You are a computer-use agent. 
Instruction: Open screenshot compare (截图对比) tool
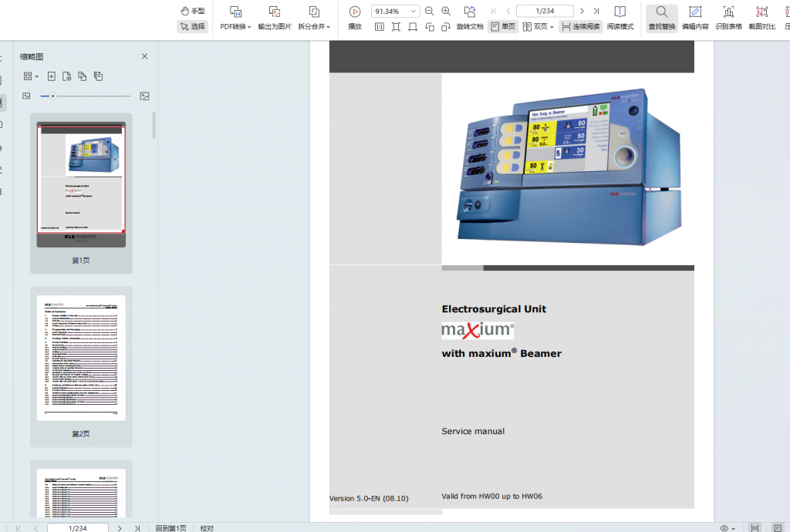[761, 19]
